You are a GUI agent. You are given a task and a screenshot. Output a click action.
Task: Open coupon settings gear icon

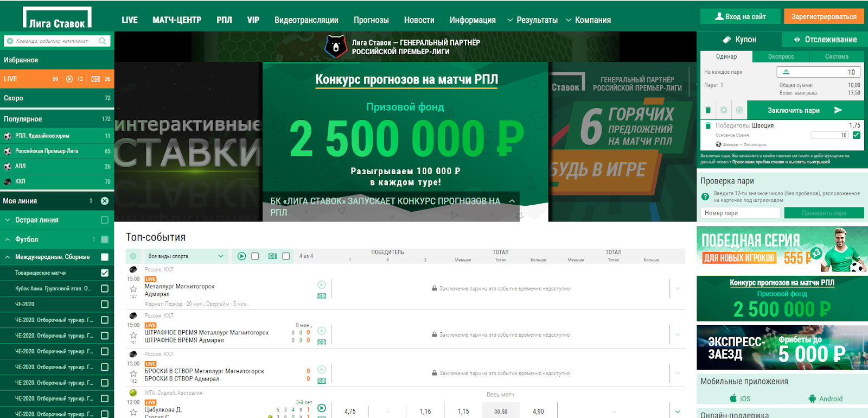click(x=724, y=110)
